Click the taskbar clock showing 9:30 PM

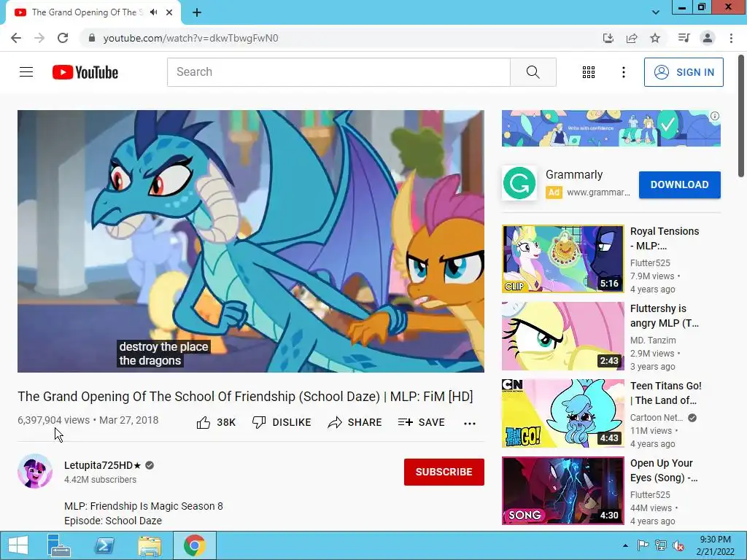[x=715, y=545]
